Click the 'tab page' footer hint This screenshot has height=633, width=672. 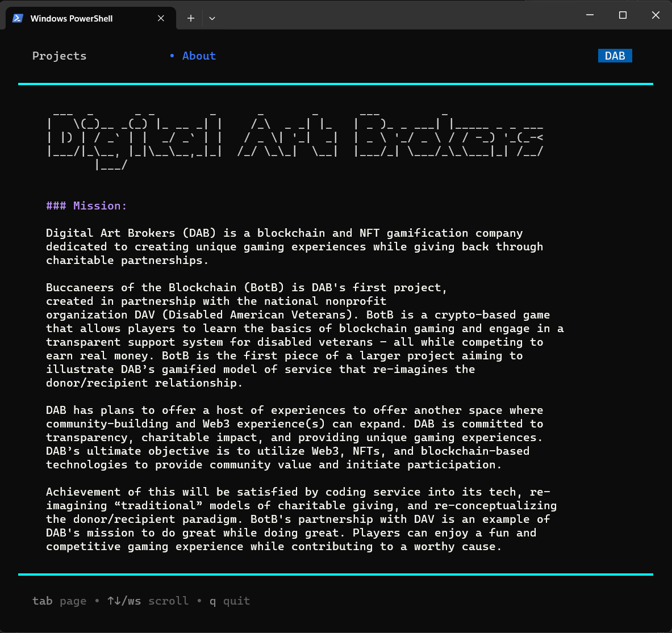click(59, 601)
